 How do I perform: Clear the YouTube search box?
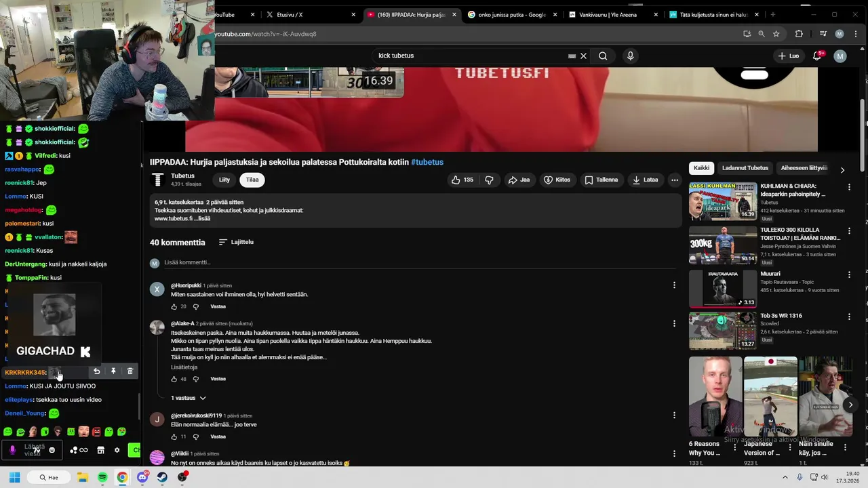[x=583, y=56]
